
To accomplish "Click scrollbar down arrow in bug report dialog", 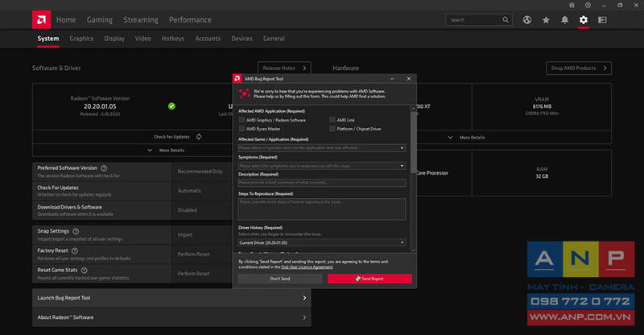I will click(x=413, y=250).
